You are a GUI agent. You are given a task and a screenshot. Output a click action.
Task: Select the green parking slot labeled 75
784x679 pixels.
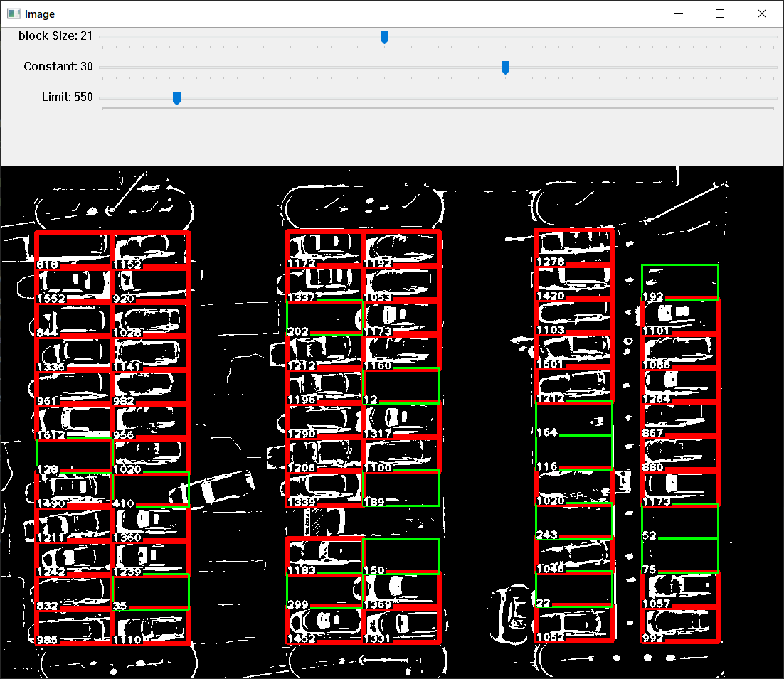pos(680,555)
